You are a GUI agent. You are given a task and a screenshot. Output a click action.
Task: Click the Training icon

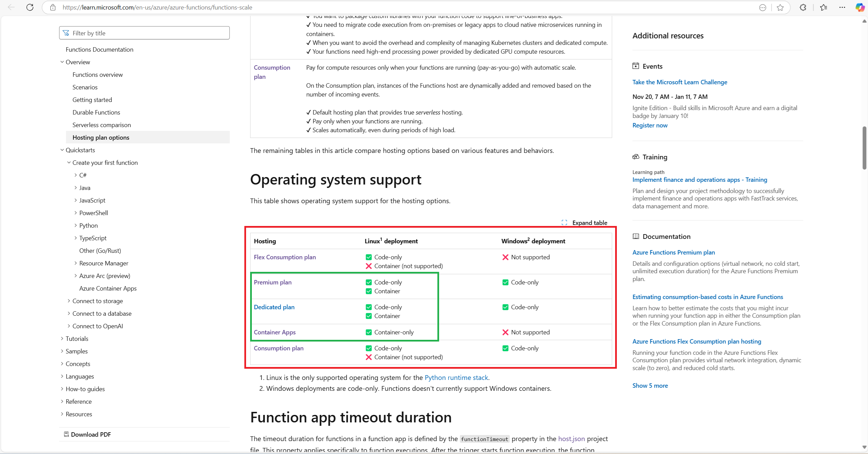[x=636, y=157]
